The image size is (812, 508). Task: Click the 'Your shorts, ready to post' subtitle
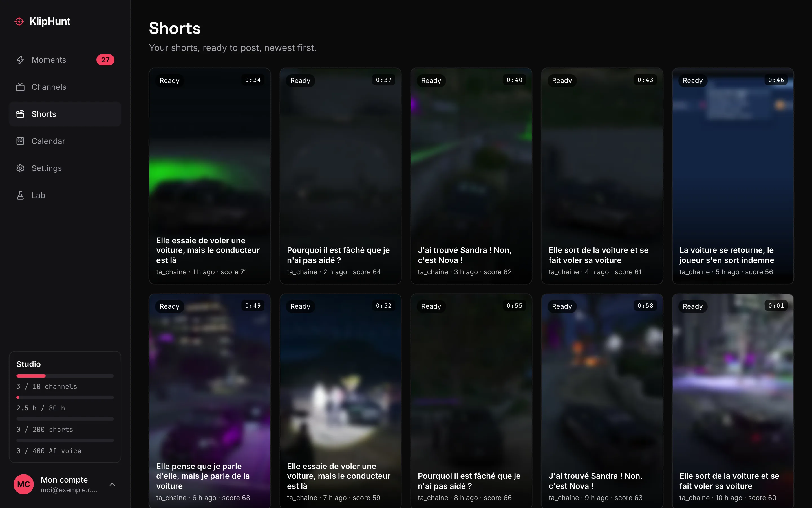pos(233,48)
